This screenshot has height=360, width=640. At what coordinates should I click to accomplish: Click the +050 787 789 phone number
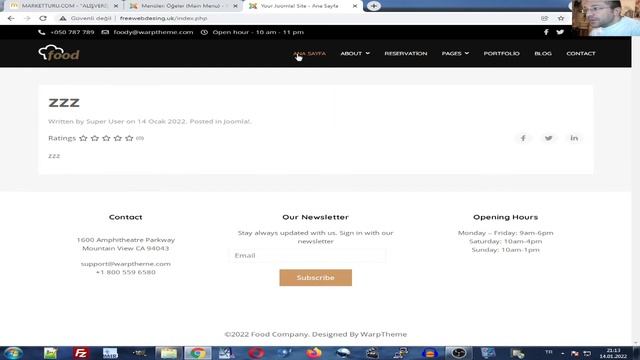[72, 32]
